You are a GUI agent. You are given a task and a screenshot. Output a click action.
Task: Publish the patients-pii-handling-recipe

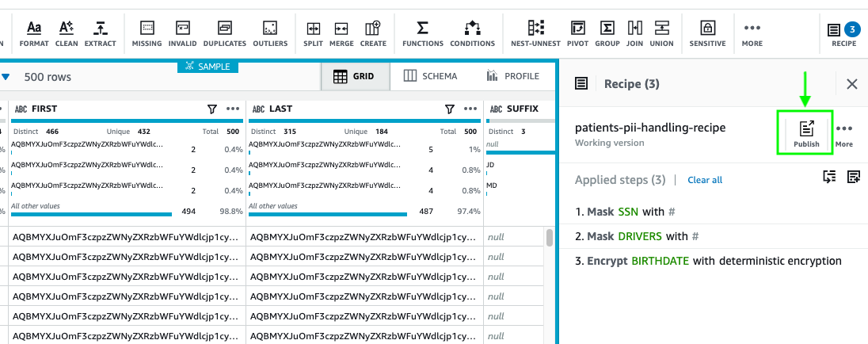[806, 133]
